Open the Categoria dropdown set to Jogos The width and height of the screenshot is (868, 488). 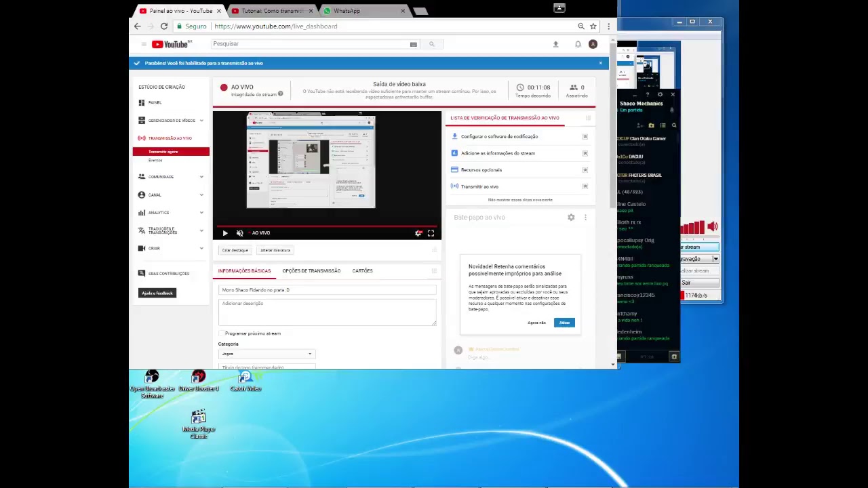[x=267, y=354]
